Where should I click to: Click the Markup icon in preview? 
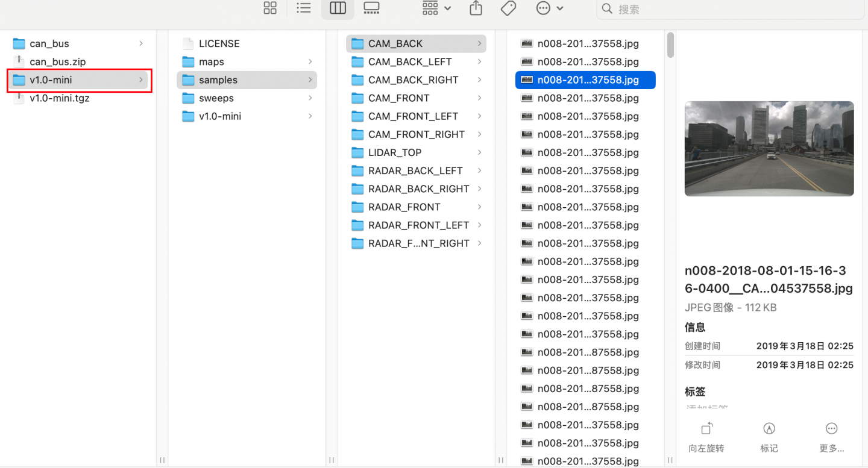tap(769, 435)
